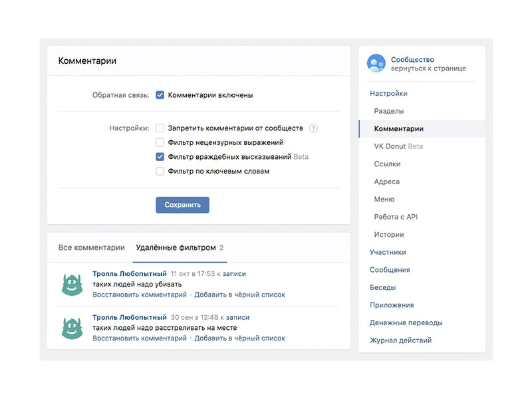Select Удалённые фильтром tab

[x=176, y=247]
